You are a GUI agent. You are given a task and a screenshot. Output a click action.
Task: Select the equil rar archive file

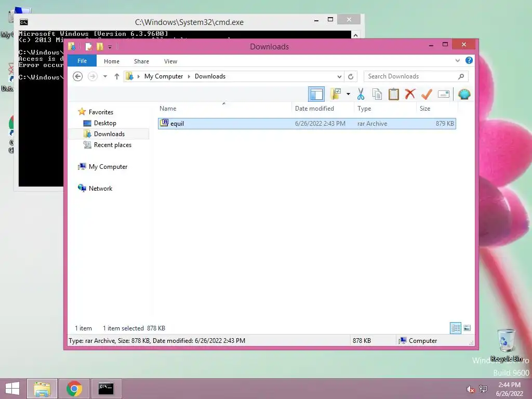(307, 124)
